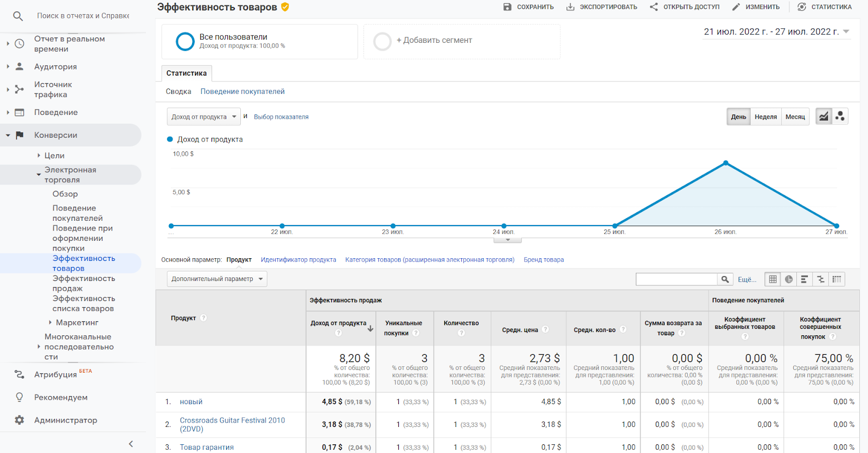
Task: Click the Рекомендуем lightbulb icon
Action: click(20, 397)
